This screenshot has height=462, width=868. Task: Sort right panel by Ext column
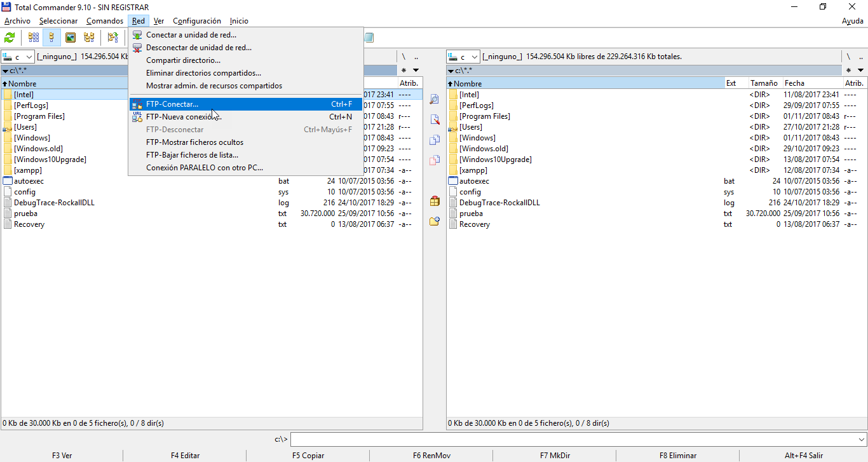(736, 83)
